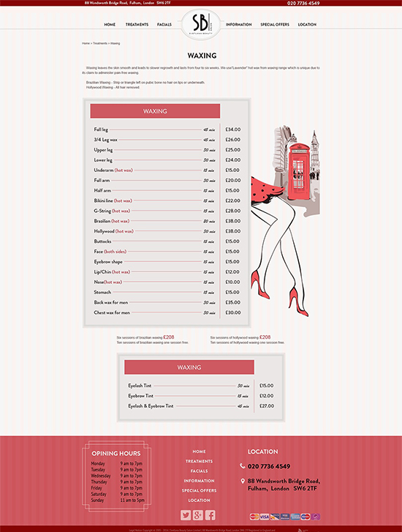Click the Visa payment card icon
This screenshot has height=532, width=402.
pyautogui.click(x=265, y=517)
